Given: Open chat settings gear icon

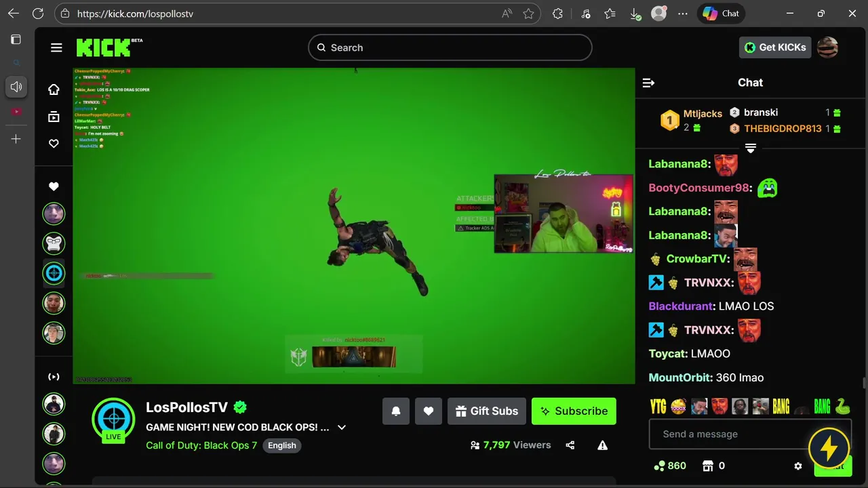Looking at the screenshot, I should coord(798,466).
